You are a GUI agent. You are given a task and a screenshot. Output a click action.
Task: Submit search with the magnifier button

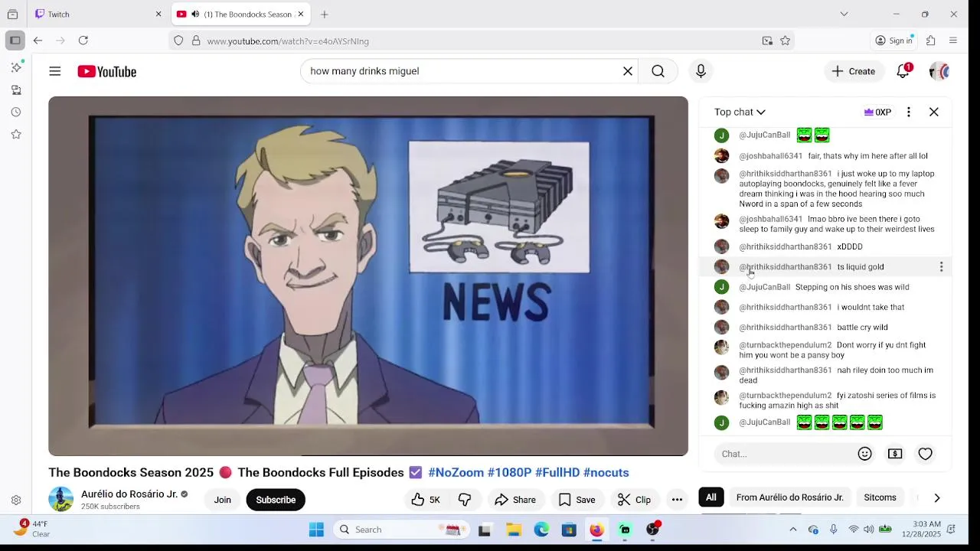[x=658, y=71]
